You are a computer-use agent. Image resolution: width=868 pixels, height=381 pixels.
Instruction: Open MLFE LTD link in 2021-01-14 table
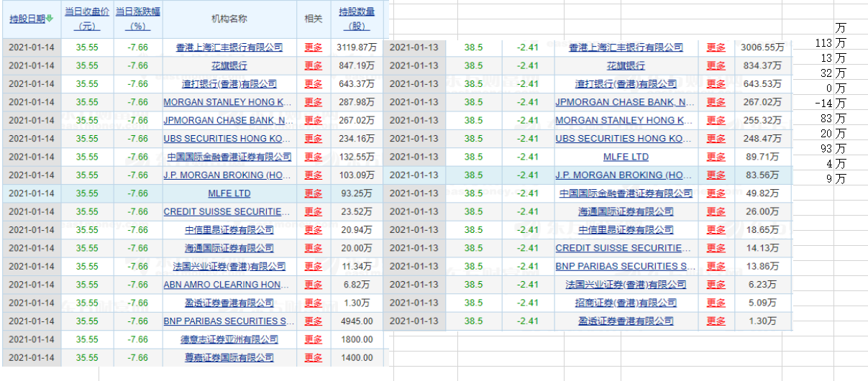229,193
